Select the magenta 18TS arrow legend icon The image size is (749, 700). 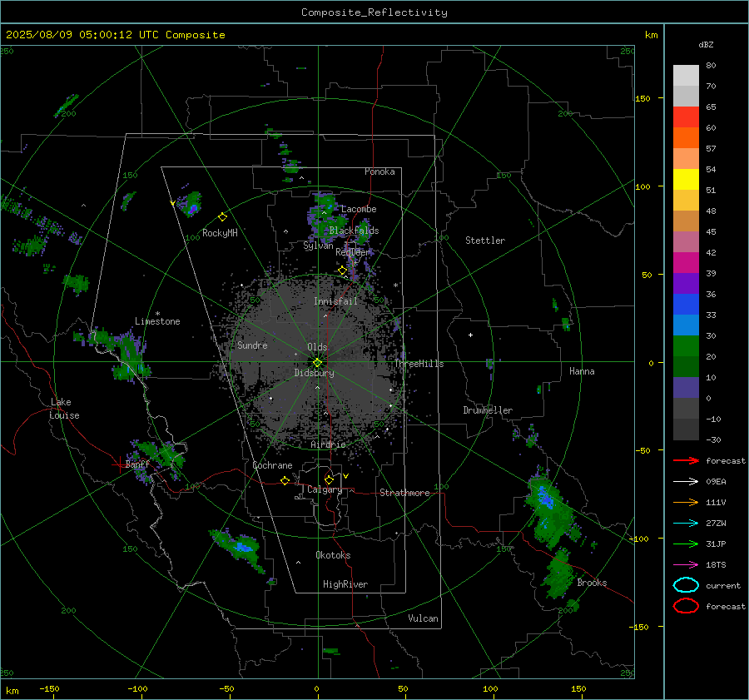686,565
